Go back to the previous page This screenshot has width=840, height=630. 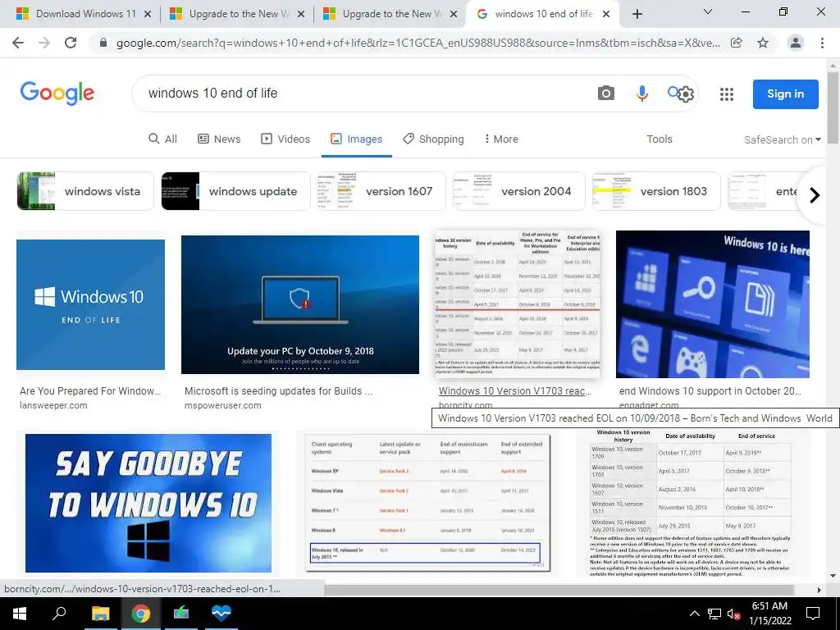click(x=18, y=43)
